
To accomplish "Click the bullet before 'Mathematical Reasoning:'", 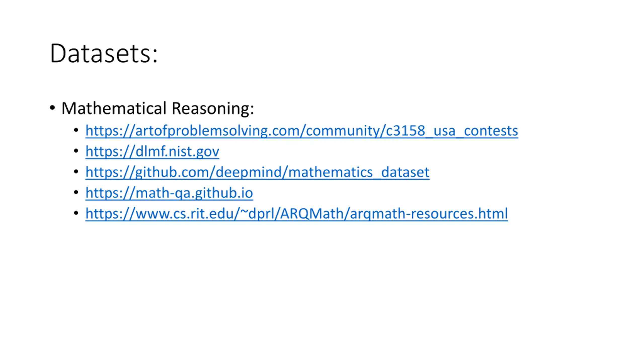I will (52, 108).
